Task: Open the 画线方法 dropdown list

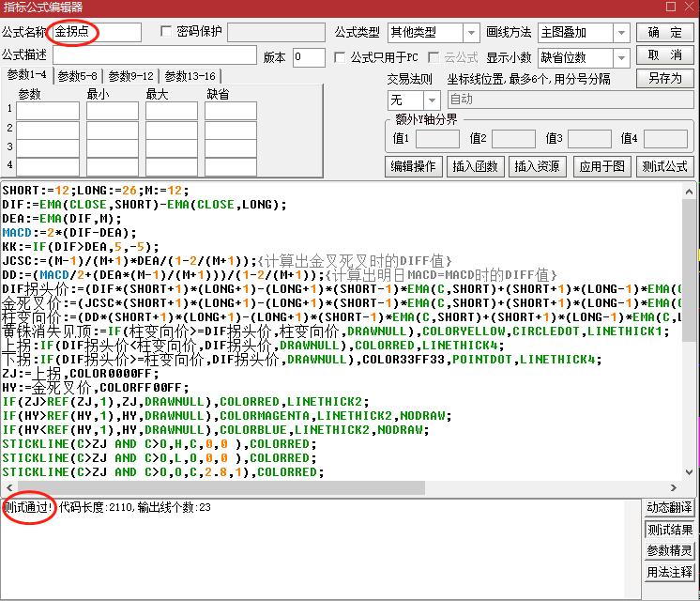Action: coord(621,33)
